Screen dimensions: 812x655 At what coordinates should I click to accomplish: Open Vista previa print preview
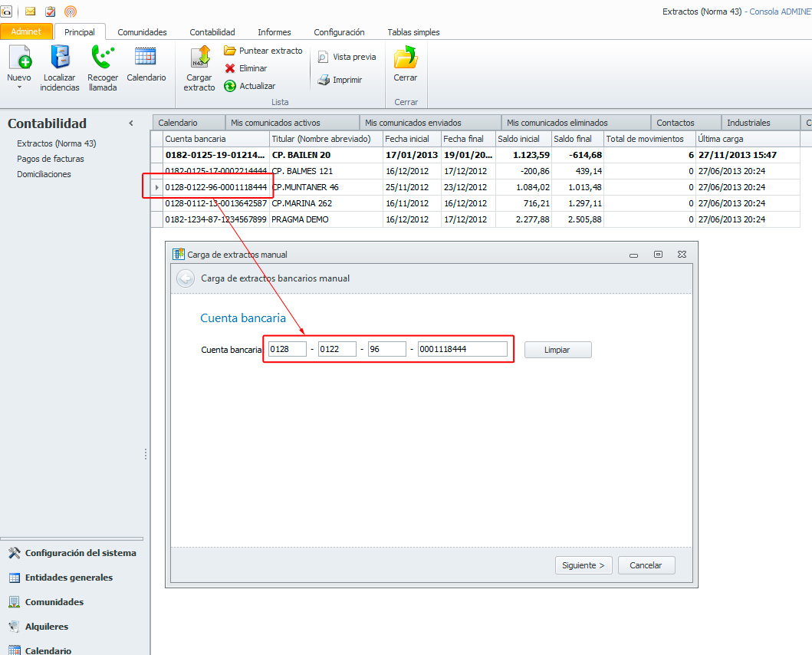324,58
